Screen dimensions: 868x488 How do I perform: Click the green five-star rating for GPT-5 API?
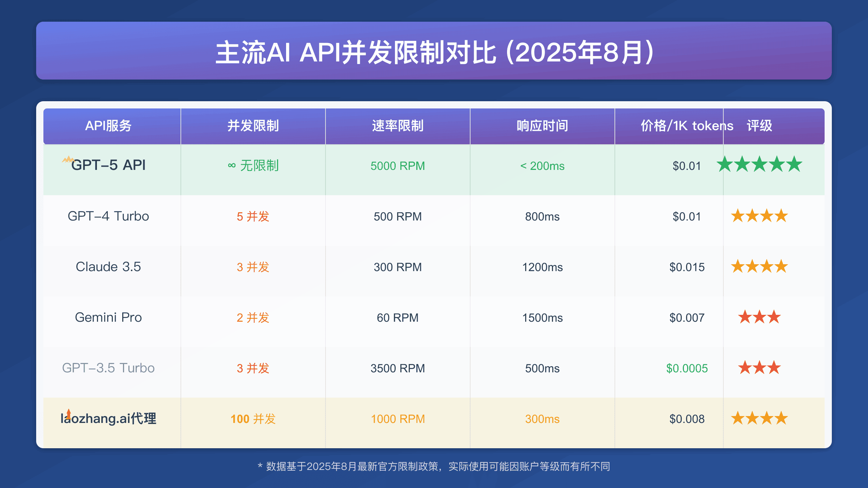click(759, 164)
